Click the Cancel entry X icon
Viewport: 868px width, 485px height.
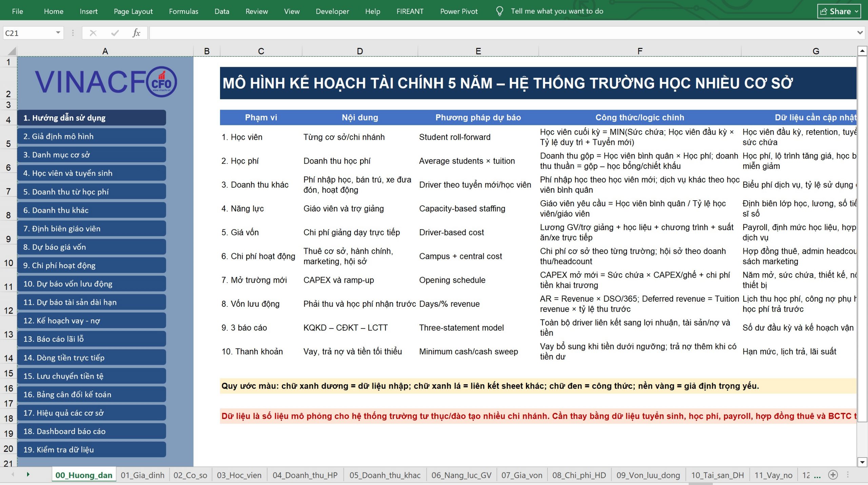(x=93, y=33)
